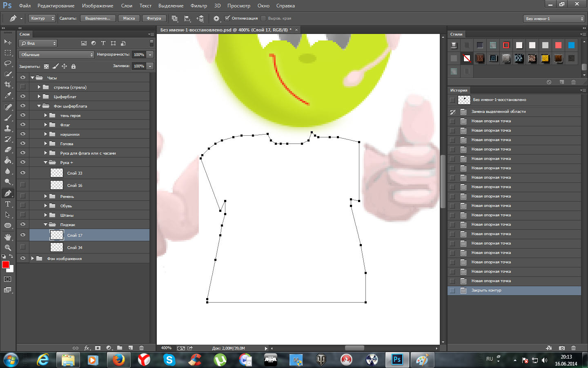Select the History Brush tool

click(8, 139)
